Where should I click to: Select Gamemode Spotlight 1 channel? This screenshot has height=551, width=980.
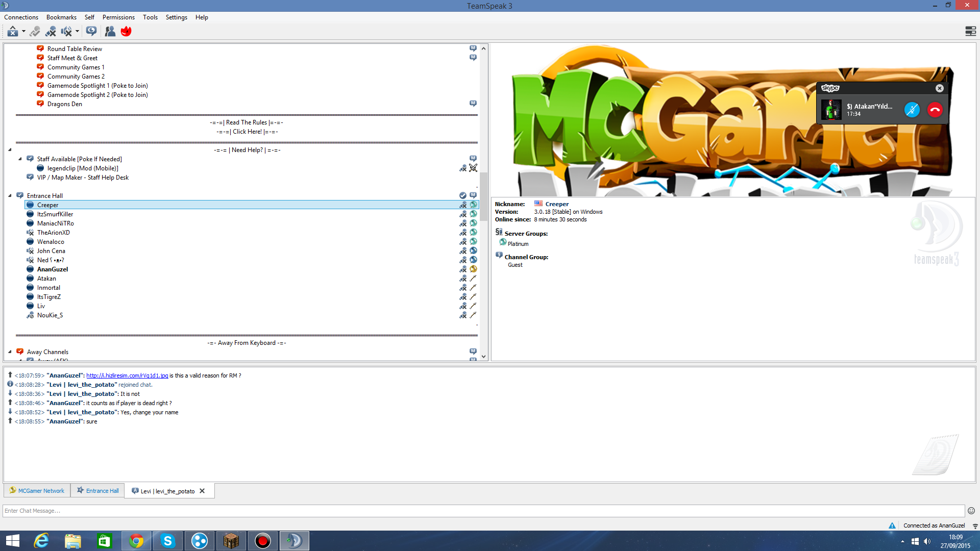click(x=97, y=86)
